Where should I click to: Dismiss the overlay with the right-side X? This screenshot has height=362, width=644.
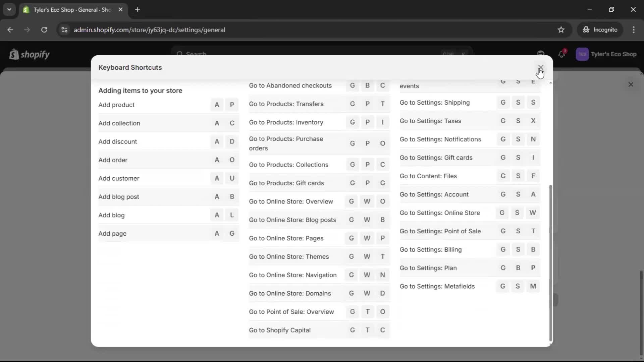coord(631,84)
